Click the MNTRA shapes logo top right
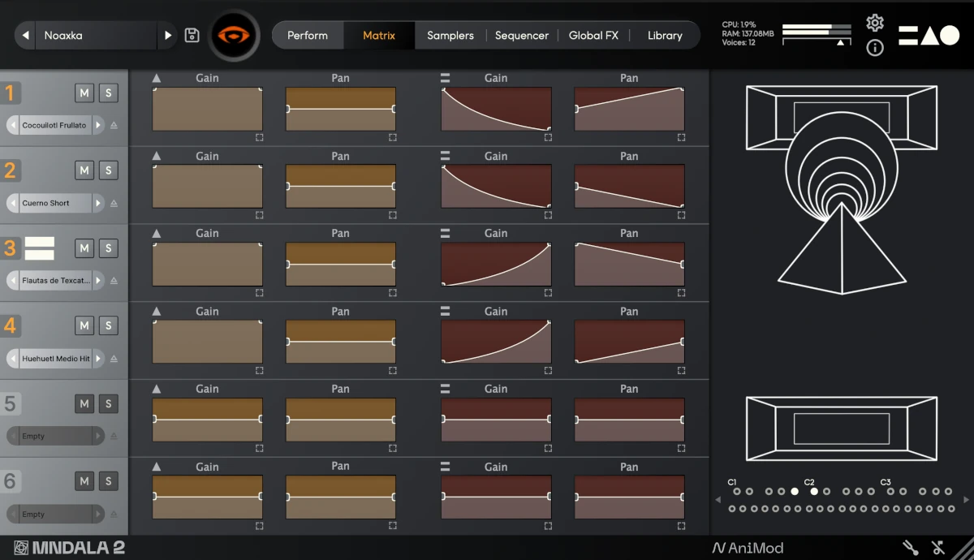This screenshot has width=974, height=560. point(929,35)
